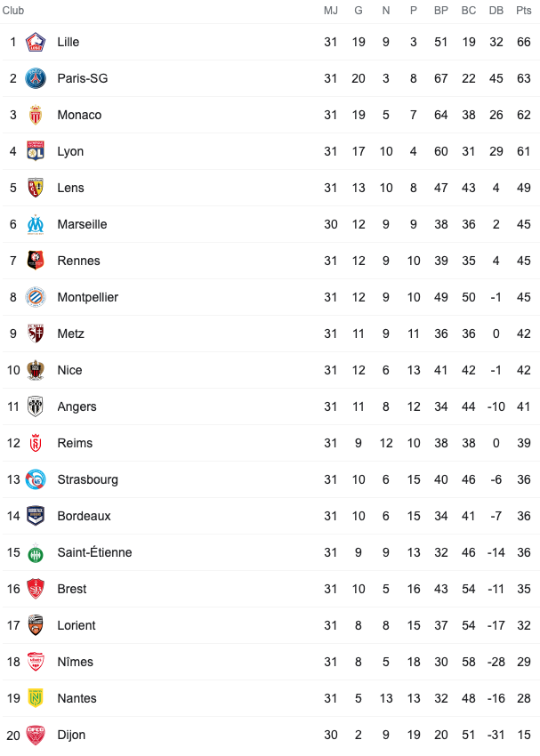Viewport: 540px width, 756px height.
Task: Click the Paris-SG club logo
Action: point(36,78)
